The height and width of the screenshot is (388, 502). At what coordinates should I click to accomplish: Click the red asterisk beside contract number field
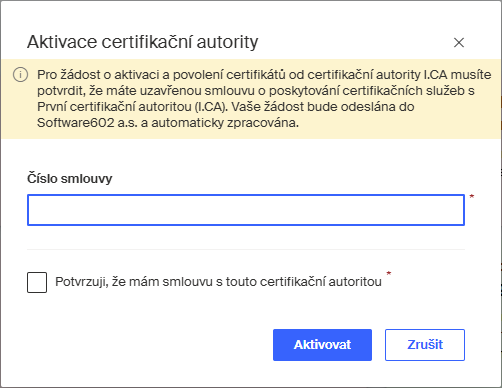472,197
